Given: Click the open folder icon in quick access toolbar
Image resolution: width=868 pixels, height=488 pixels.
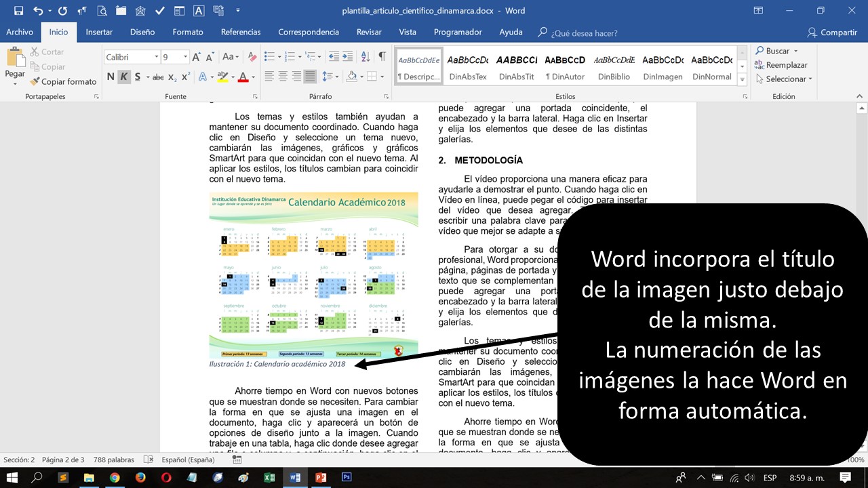Looking at the screenshot, I should point(121,11).
